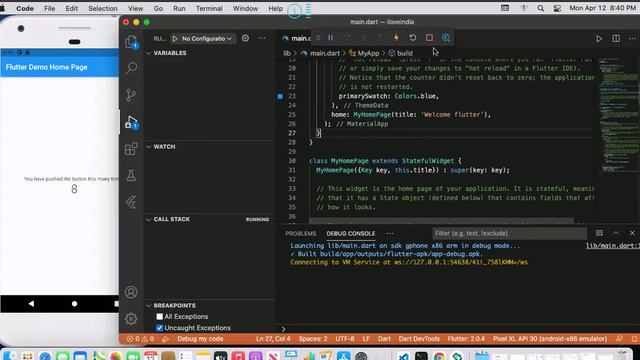Enable the All Exceptions breakpoint checkbox

(x=160, y=316)
